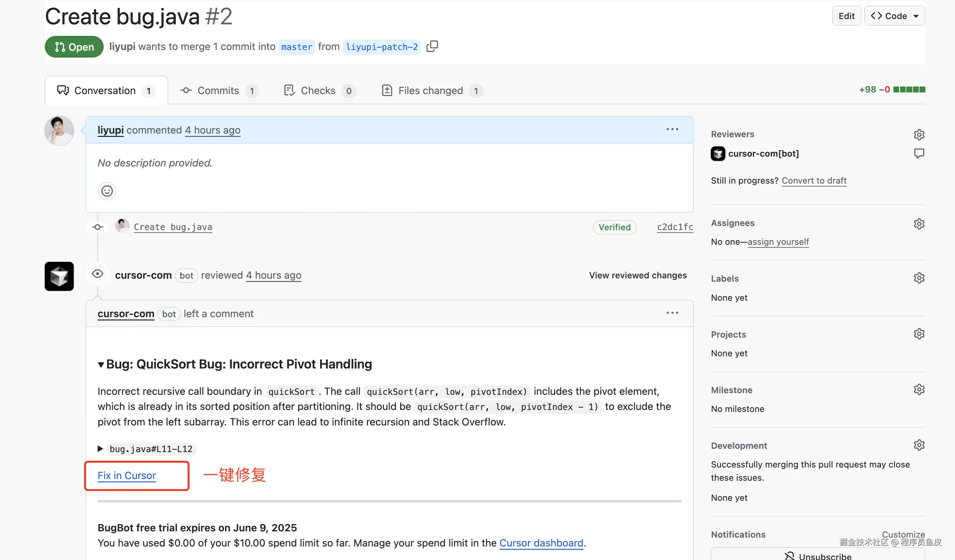This screenshot has height=560, width=955.
Task: Open kebab menu on cursor-com bot comment
Action: tap(672, 313)
